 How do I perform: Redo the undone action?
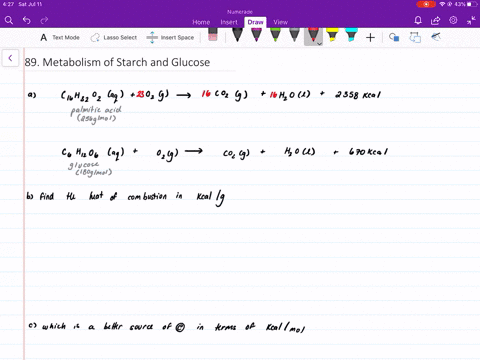point(44,21)
